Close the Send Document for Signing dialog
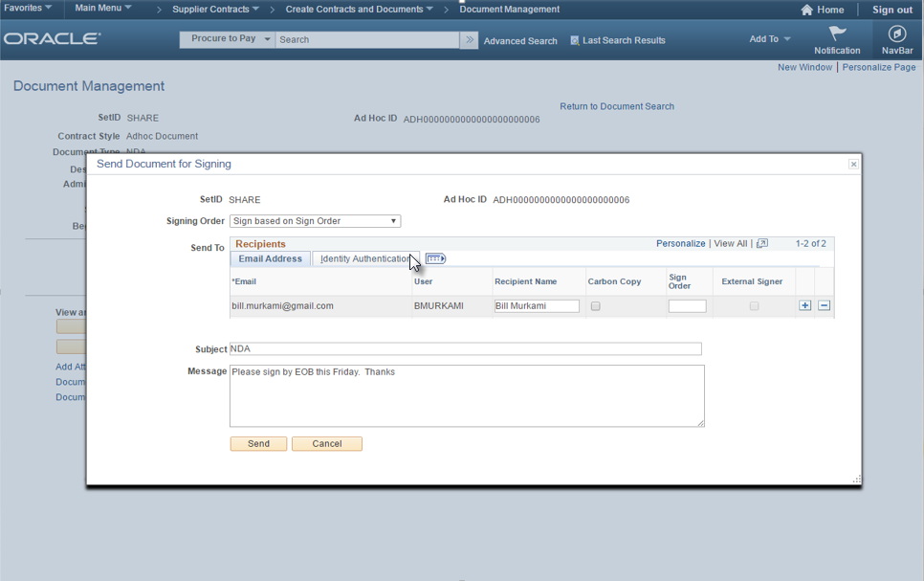The width and height of the screenshot is (924, 581). coord(853,165)
